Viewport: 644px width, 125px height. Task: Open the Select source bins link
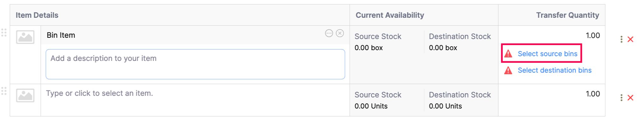(547, 54)
